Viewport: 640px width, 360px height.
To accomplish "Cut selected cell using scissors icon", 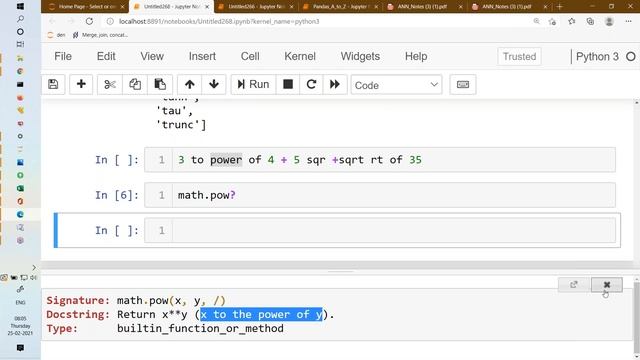I will pos(110,84).
